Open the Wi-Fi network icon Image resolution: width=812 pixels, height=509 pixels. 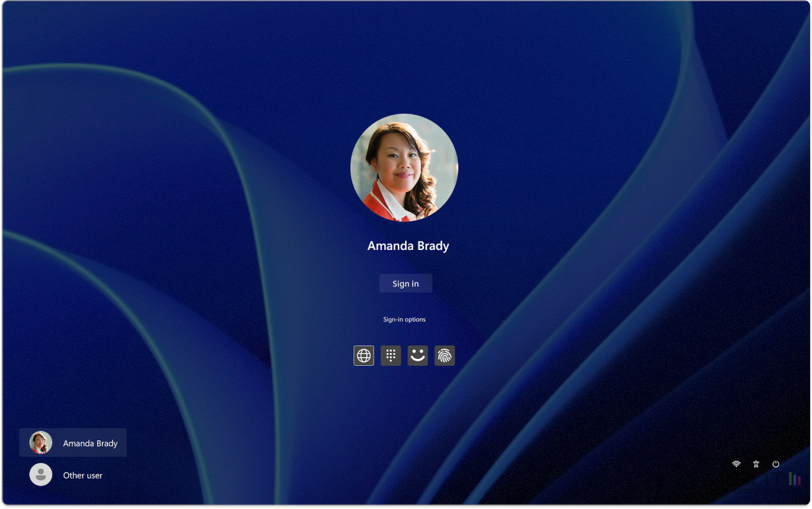click(x=736, y=464)
